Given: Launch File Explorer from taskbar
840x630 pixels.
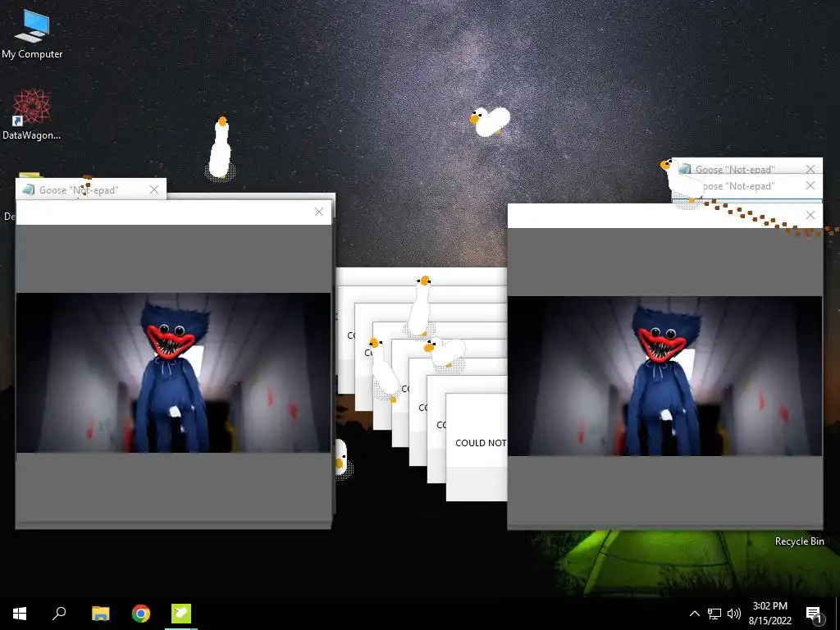Looking at the screenshot, I should point(100,614).
